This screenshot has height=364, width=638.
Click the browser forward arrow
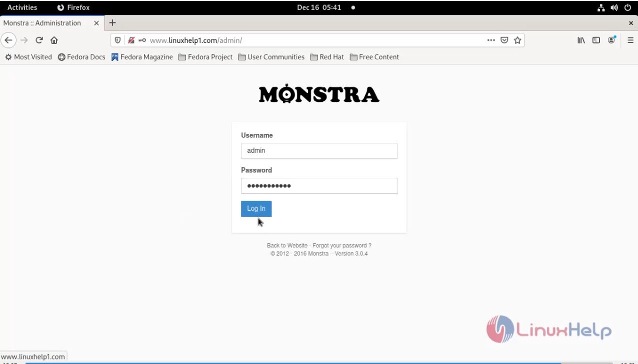[24, 40]
